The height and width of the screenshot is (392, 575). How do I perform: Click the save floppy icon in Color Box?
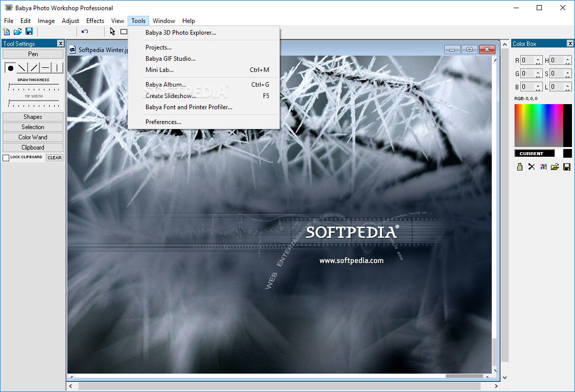pos(566,167)
